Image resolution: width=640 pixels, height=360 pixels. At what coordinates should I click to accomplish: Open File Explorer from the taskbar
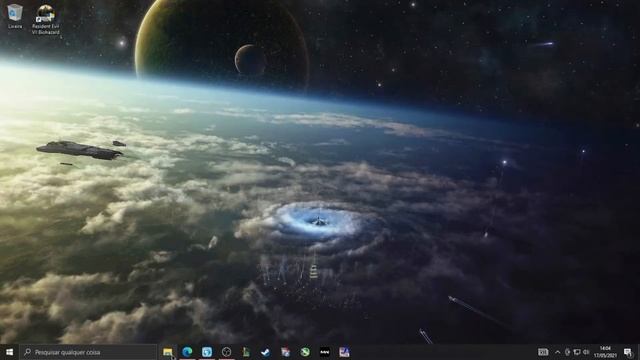point(168,352)
